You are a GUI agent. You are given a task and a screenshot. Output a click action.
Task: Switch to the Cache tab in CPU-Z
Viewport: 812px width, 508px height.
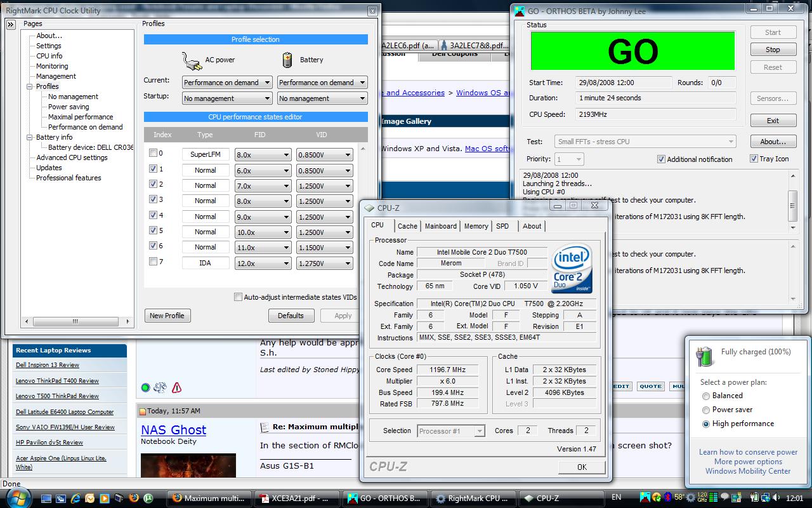pos(407,226)
